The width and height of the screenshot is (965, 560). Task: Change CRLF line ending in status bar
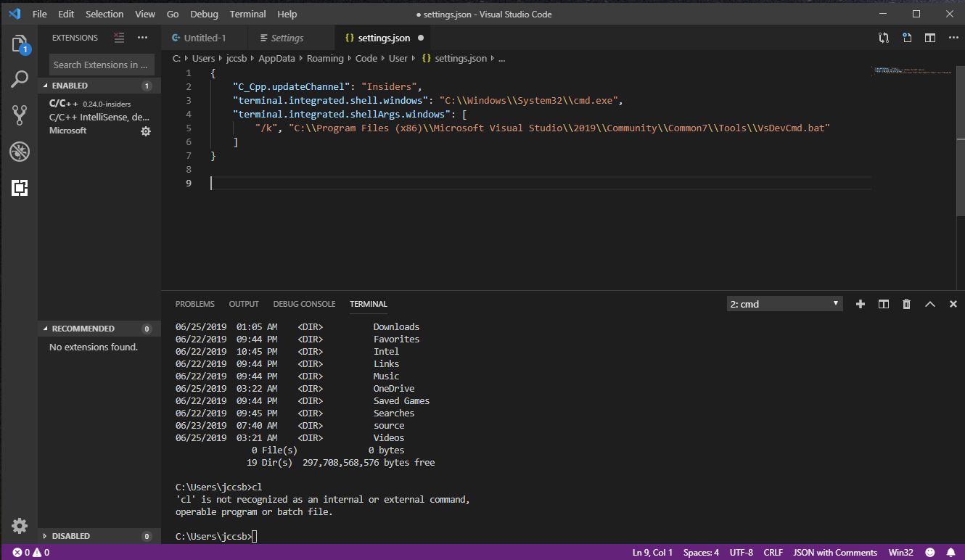[x=773, y=553]
